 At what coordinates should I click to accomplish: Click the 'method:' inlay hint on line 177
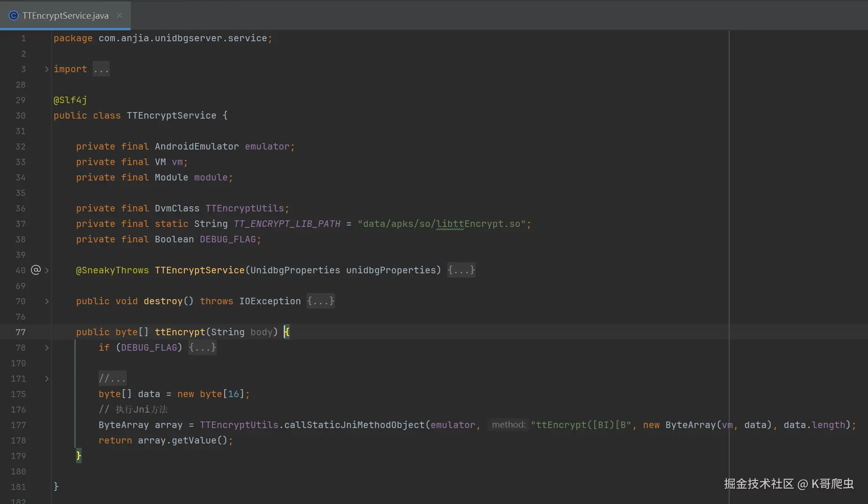[x=509, y=425]
